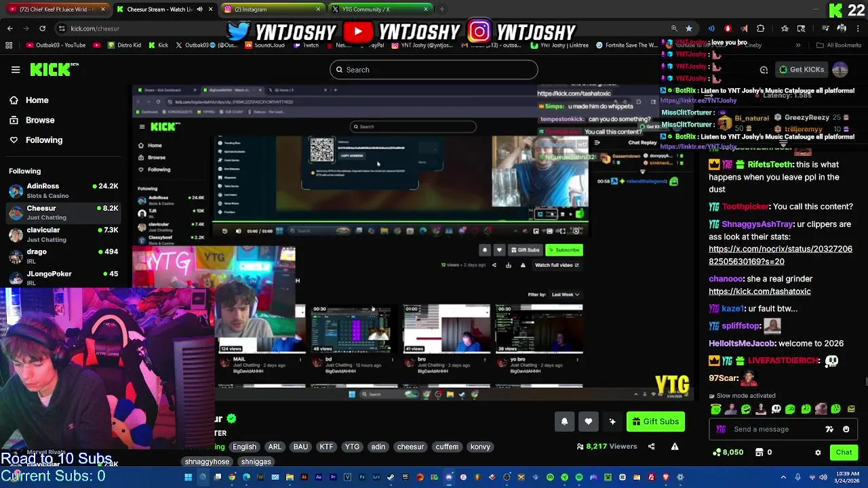
Task: Open nocrix status link in chat
Action: 781,256
